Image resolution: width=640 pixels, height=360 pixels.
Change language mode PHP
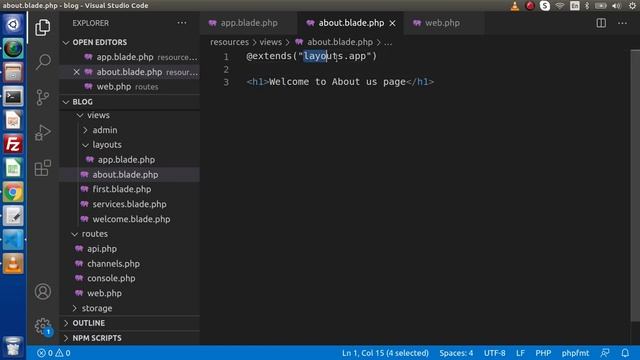click(x=543, y=353)
